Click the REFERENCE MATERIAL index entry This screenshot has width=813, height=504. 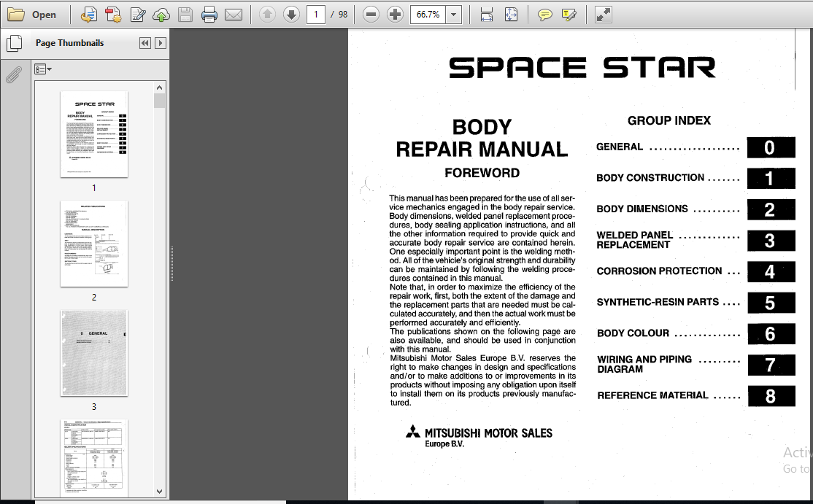click(x=652, y=395)
